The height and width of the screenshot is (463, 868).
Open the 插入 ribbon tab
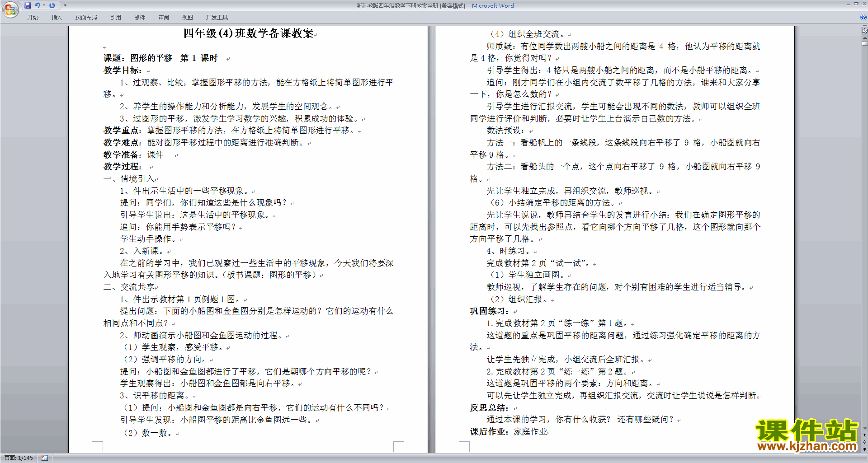point(57,17)
